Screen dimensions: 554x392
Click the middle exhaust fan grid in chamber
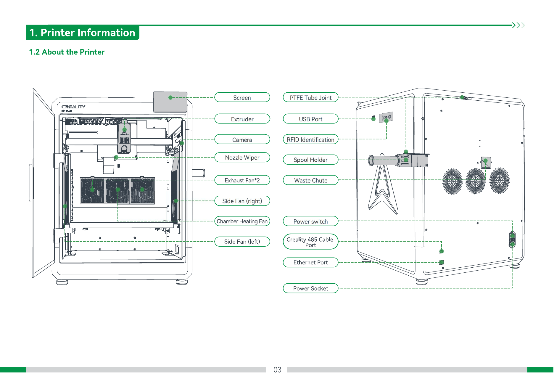click(x=117, y=191)
